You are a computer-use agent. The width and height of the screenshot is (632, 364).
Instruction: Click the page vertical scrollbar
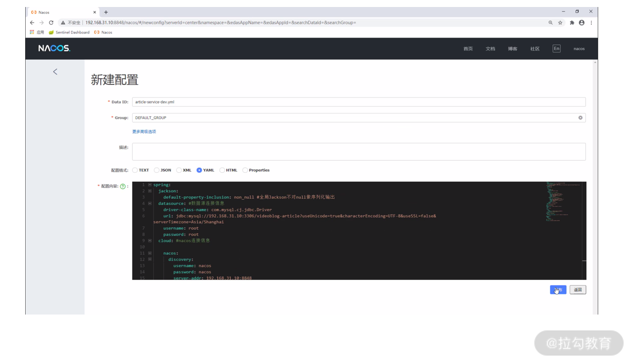pyautogui.click(x=595, y=187)
